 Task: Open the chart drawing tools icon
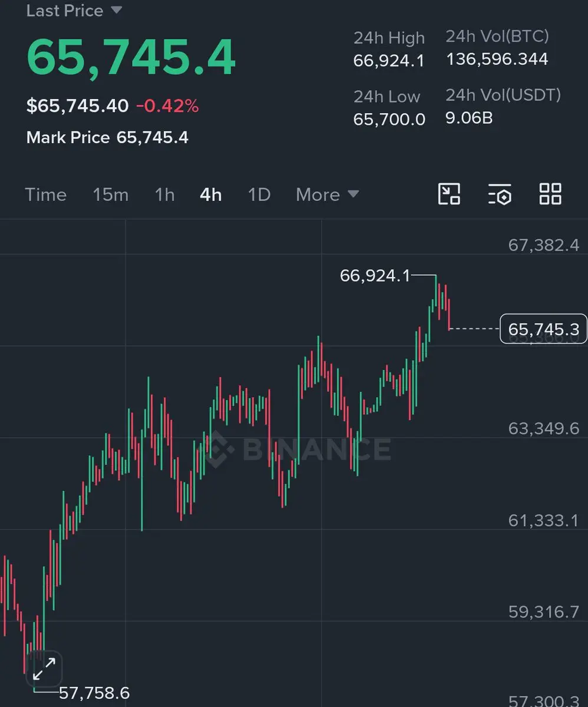tap(449, 194)
